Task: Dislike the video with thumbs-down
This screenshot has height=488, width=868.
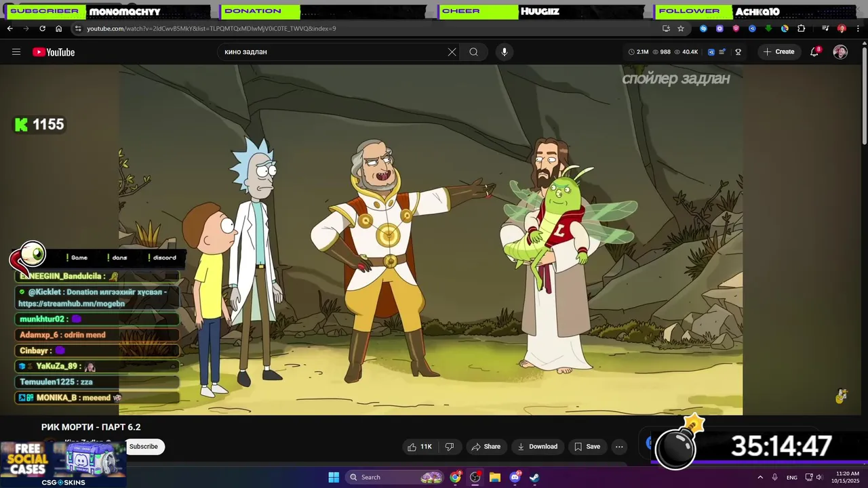Action: [449, 447]
